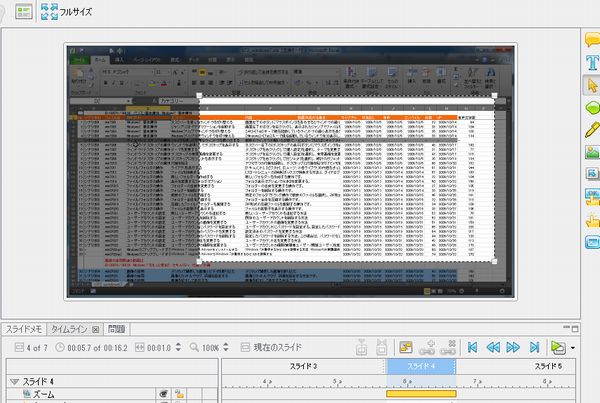Select the speech bubble callout tool
Screen dimensions: 600x403
point(592,40)
